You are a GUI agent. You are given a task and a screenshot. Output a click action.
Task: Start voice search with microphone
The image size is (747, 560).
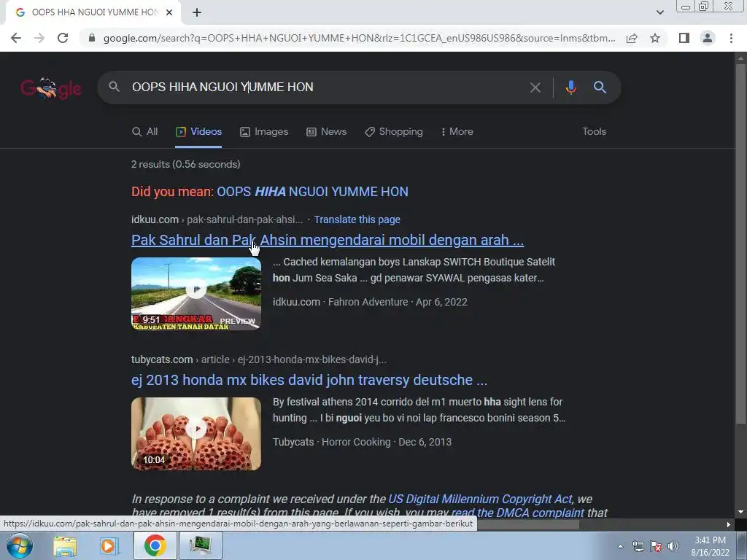click(570, 87)
